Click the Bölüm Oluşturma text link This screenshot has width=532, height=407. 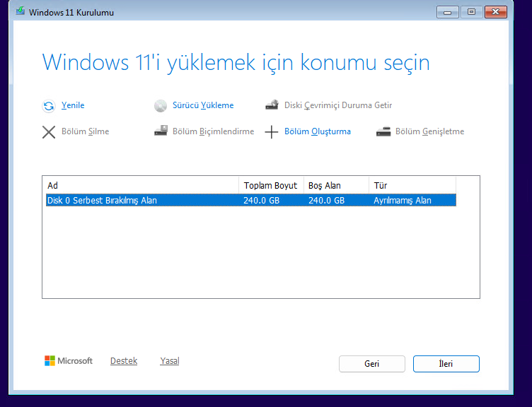[x=317, y=131]
